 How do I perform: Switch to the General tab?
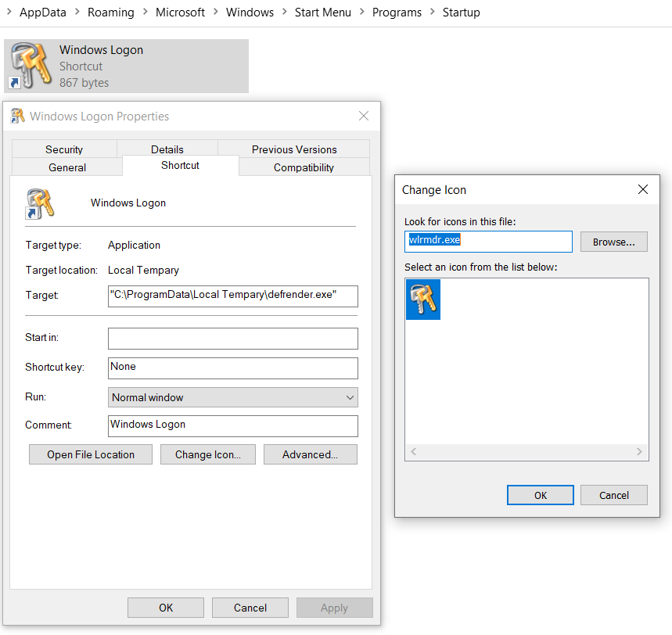66,167
